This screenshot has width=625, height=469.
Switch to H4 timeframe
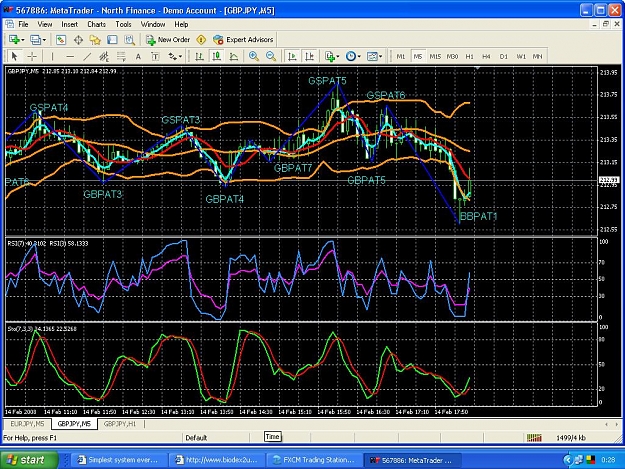486,56
